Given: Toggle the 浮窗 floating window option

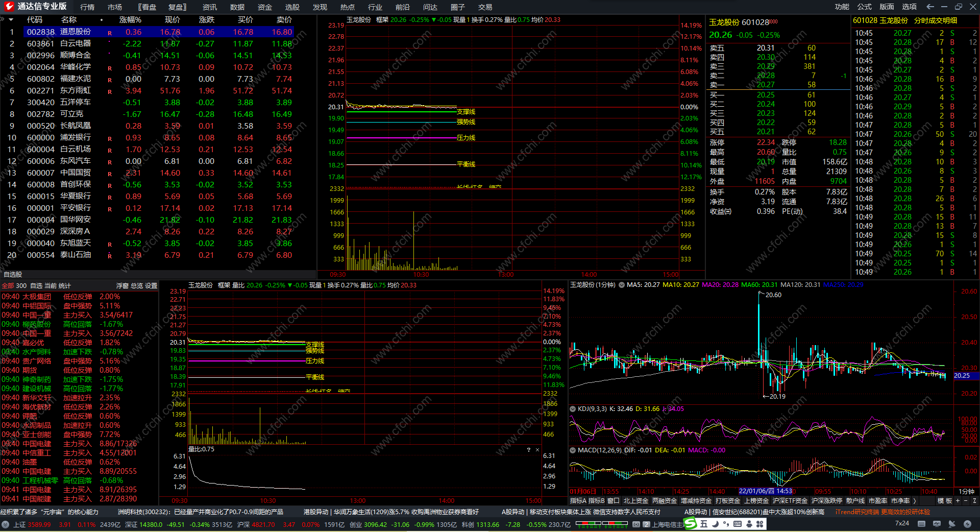Looking at the screenshot, I should [122, 286].
